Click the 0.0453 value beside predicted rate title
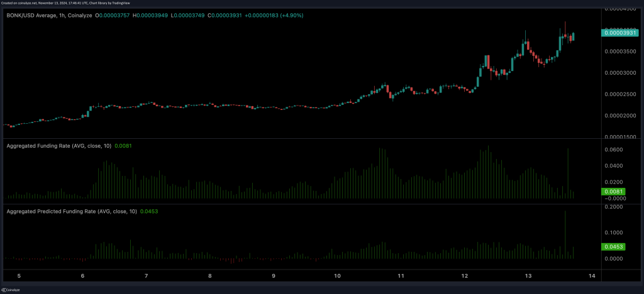 pos(149,212)
